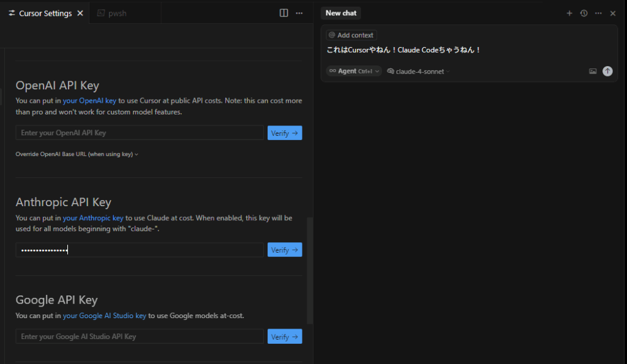Image resolution: width=627 pixels, height=364 pixels.
Task: Expand Override OpenAI Base URL option
Action: pos(77,154)
